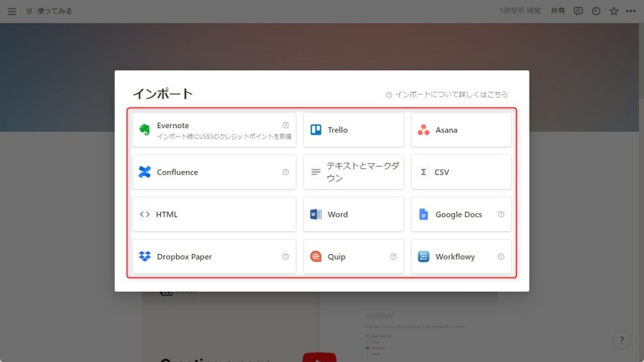Open help icon on Google Docs card

pos(501,214)
